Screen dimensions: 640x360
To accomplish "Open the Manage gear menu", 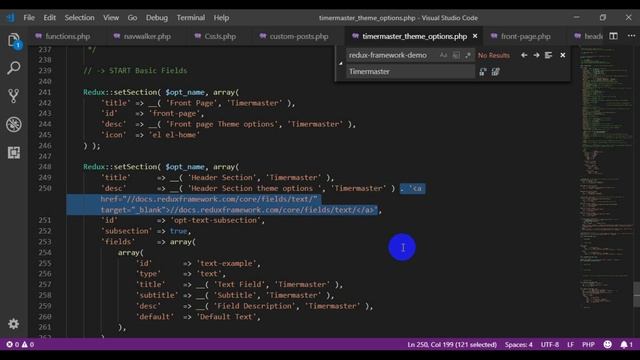I will point(13,324).
